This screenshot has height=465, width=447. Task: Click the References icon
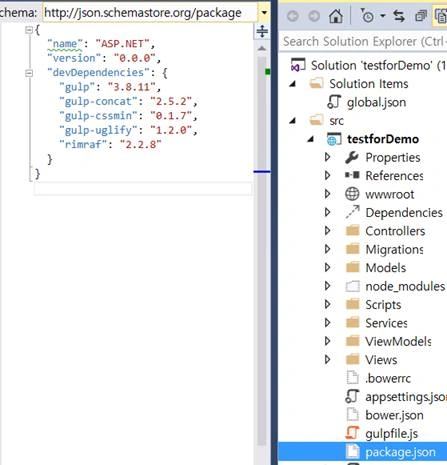(x=352, y=175)
